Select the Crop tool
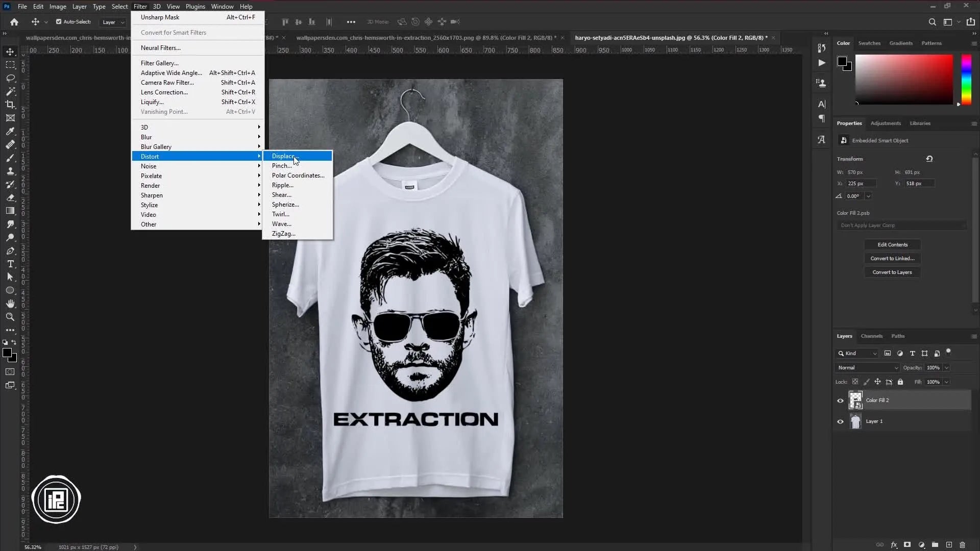Image resolution: width=980 pixels, height=551 pixels. click(10, 105)
